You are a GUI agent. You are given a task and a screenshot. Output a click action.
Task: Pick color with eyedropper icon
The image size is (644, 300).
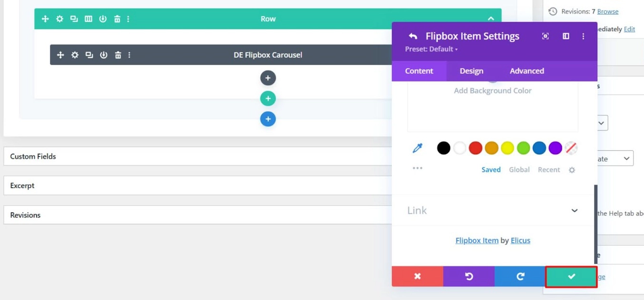pyautogui.click(x=418, y=148)
